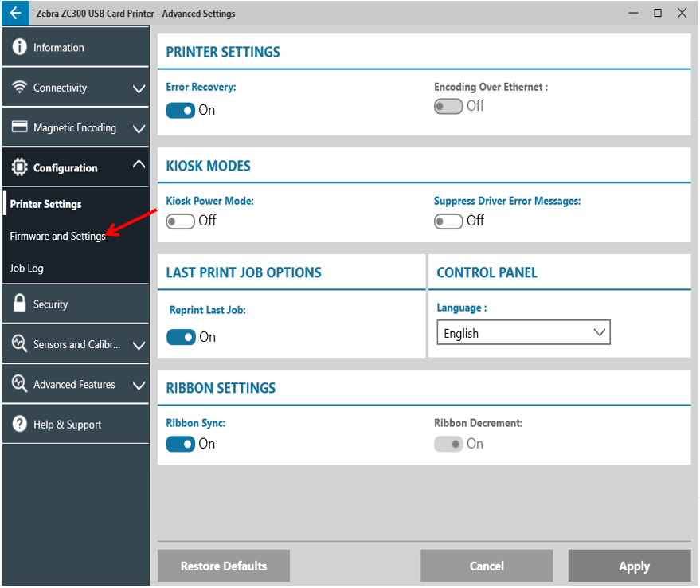The image size is (700, 588).
Task: Toggle the Error Recovery switch
Action: (180, 111)
